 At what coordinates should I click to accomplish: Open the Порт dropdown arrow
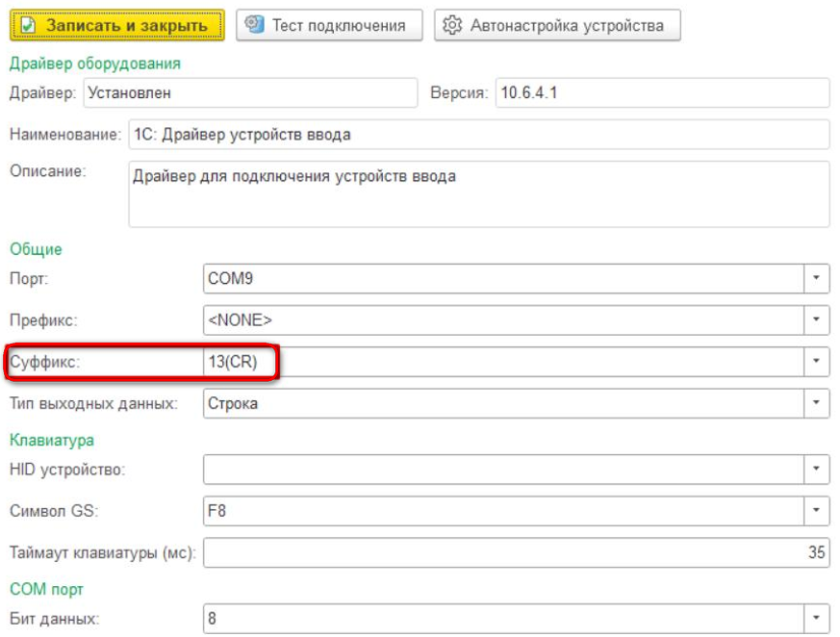point(817,278)
